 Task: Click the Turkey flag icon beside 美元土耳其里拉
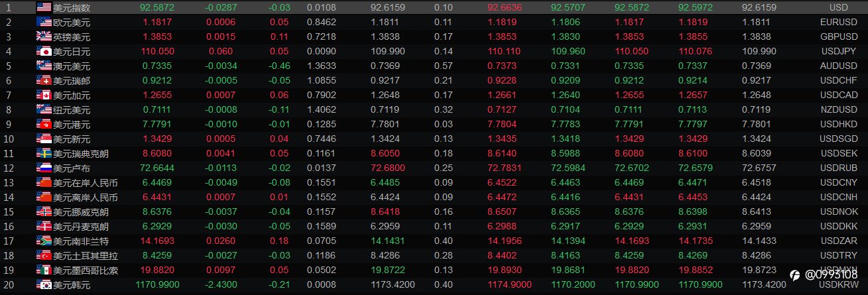44,255
